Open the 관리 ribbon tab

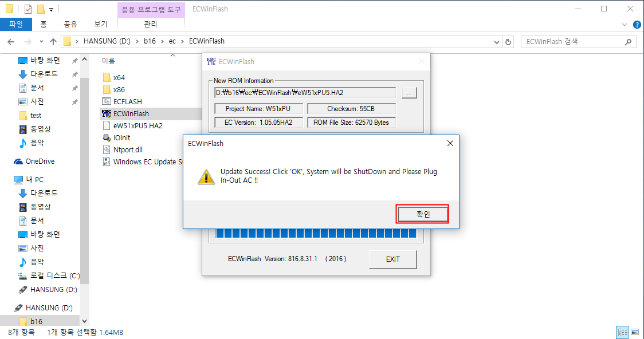151,24
